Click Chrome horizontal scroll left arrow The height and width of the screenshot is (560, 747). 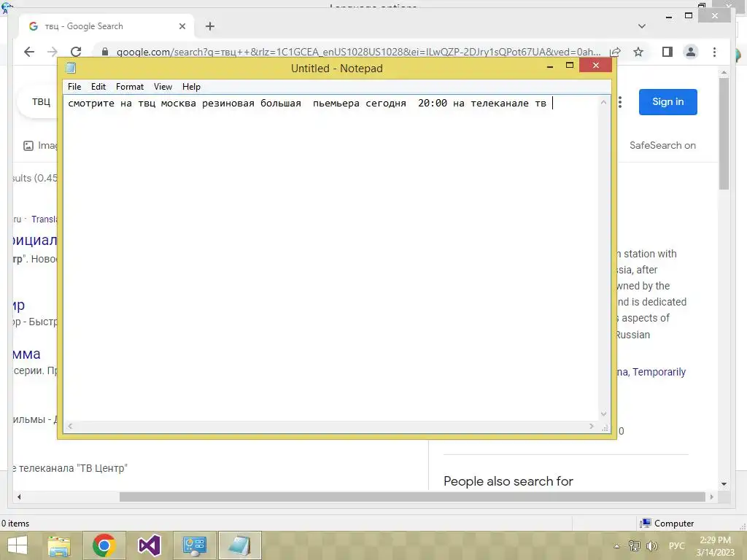pos(19,497)
